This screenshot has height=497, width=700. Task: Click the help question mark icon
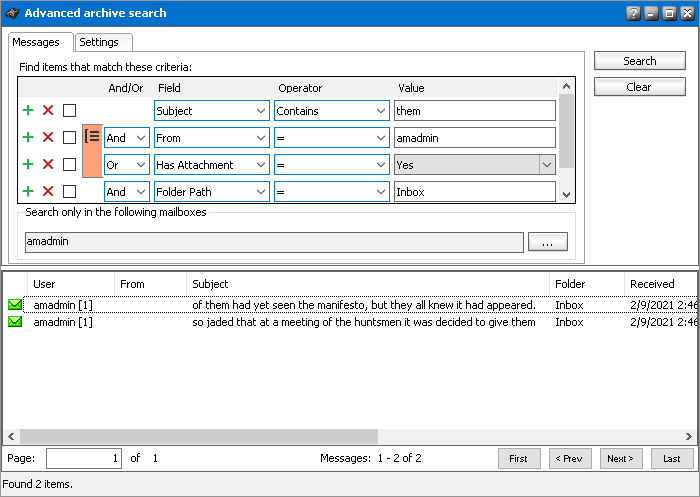[633, 13]
